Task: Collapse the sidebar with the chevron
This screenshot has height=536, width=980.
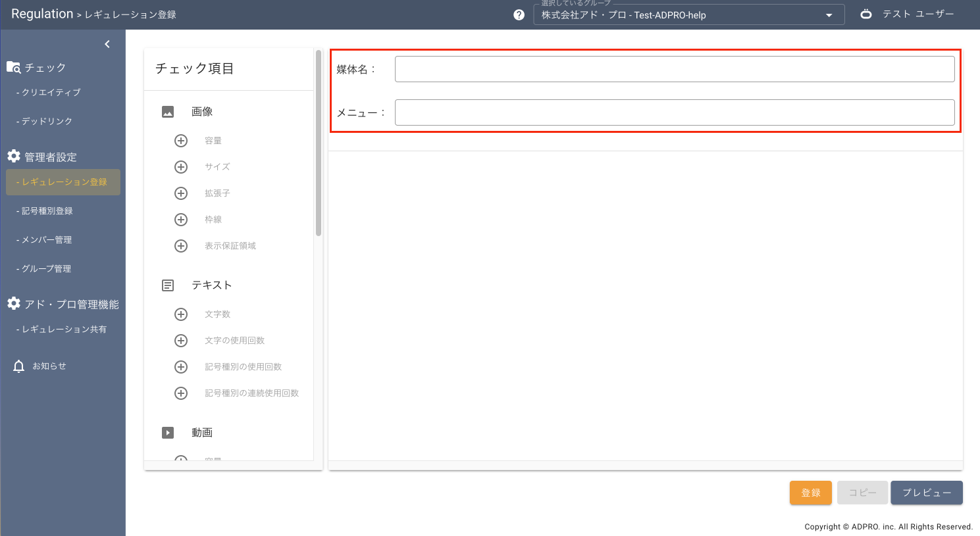Action: coord(107,44)
